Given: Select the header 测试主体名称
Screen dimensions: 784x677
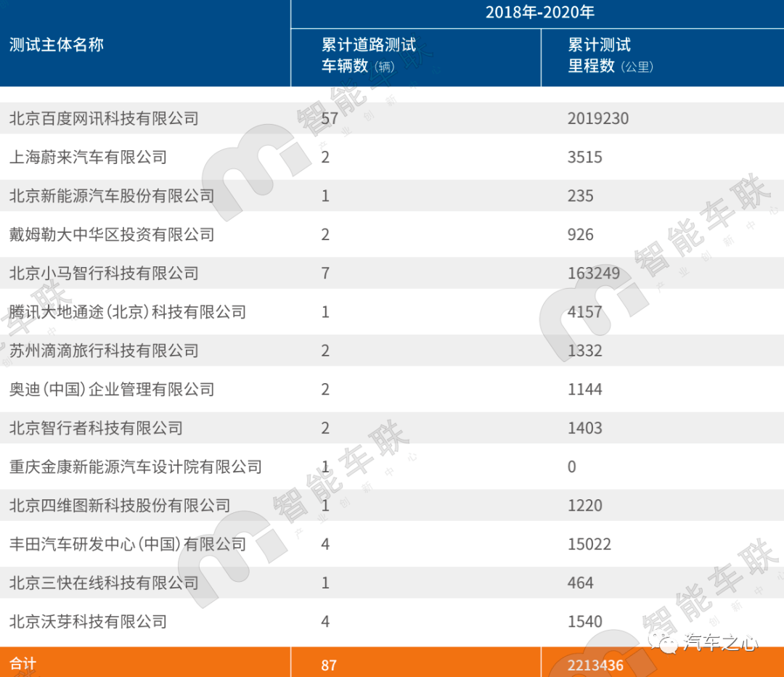Looking at the screenshot, I should tap(57, 45).
